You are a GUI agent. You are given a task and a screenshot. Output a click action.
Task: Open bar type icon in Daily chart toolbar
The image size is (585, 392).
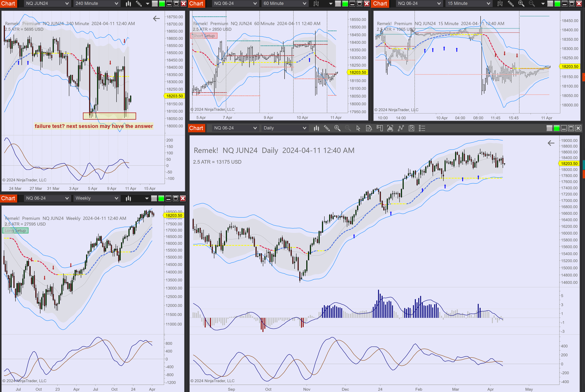tap(316, 128)
